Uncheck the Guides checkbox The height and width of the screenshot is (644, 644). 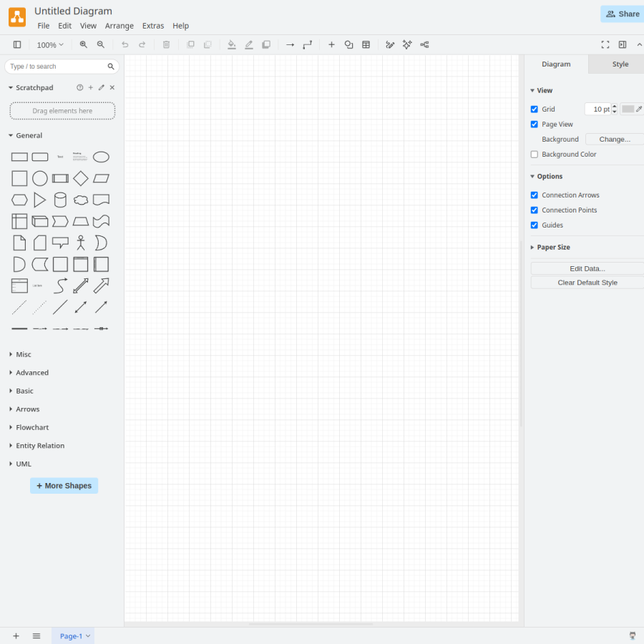pyautogui.click(x=535, y=225)
